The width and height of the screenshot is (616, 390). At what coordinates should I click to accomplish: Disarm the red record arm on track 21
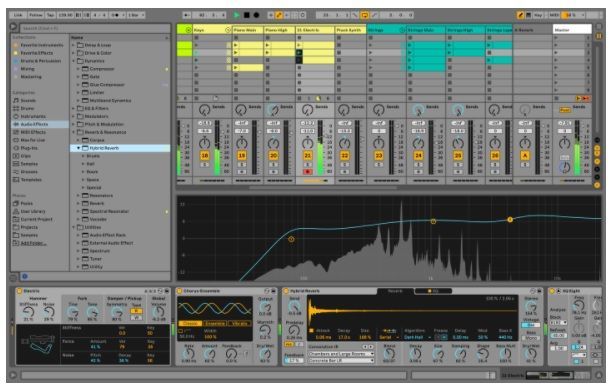pyautogui.click(x=308, y=172)
